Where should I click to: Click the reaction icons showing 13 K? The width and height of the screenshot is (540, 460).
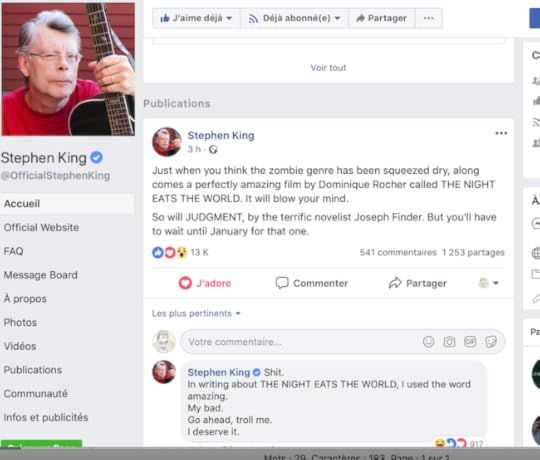pyautogui.click(x=170, y=252)
